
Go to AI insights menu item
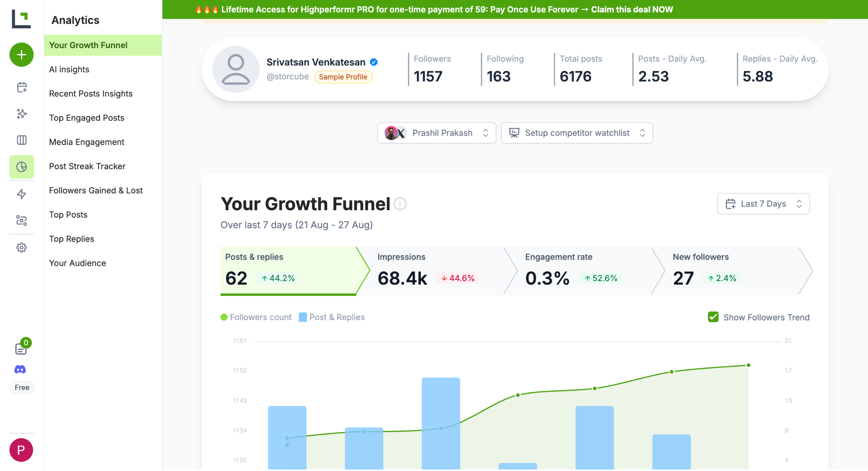tap(69, 70)
